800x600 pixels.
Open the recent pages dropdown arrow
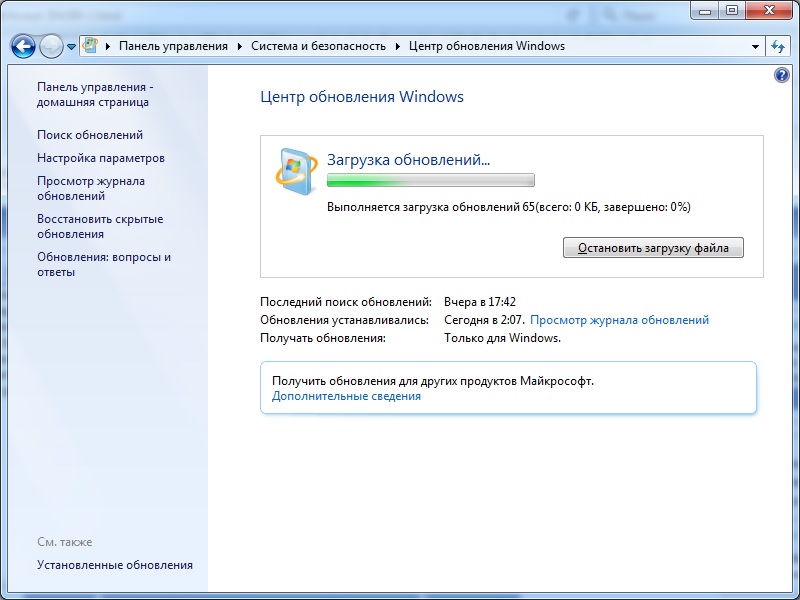(71, 47)
